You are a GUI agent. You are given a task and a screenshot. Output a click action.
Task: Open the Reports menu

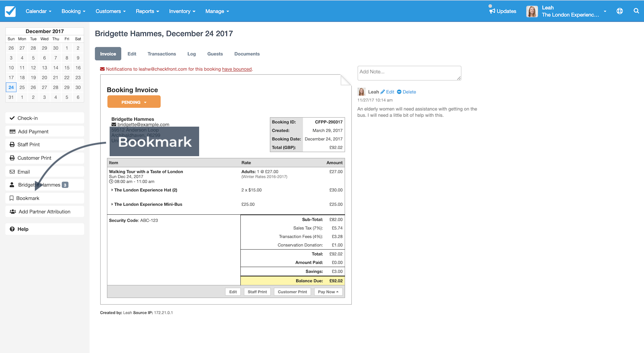[x=147, y=11]
